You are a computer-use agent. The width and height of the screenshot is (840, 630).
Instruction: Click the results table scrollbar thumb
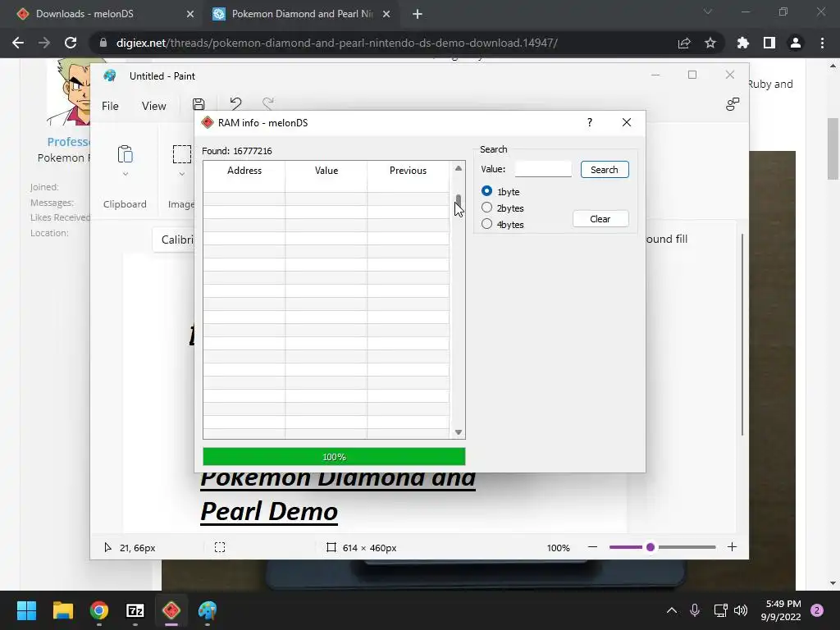(458, 202)
